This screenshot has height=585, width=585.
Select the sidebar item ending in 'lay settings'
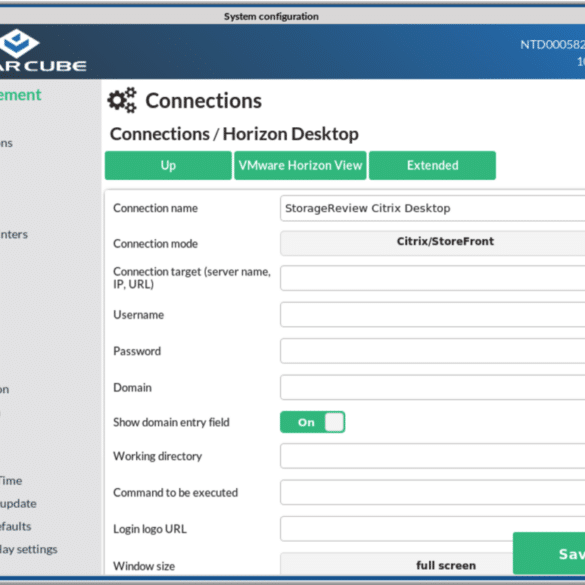click(x=29, y=549)
